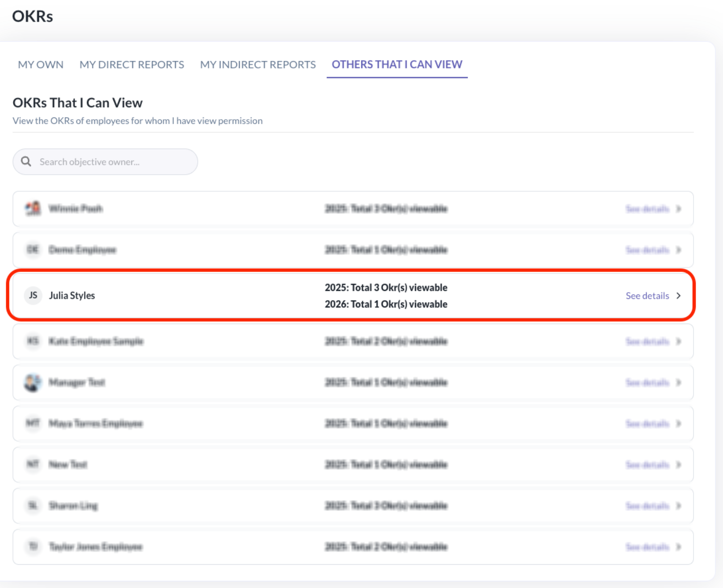The width and height of the screenshot is (723, 588).
Task: Click the NT avatar for New Test
Action: pyautogui.click(x=33, y=464)
